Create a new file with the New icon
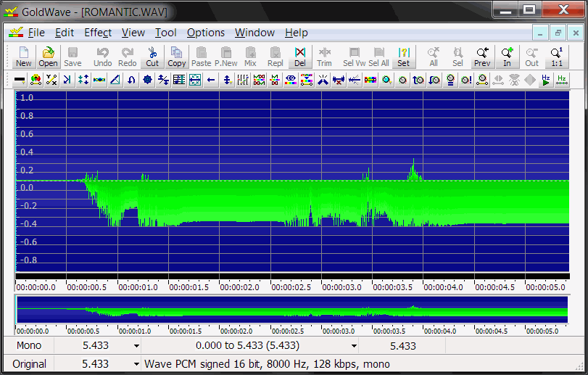This screenshot has width=588, height=375. (x=24, y=57)
